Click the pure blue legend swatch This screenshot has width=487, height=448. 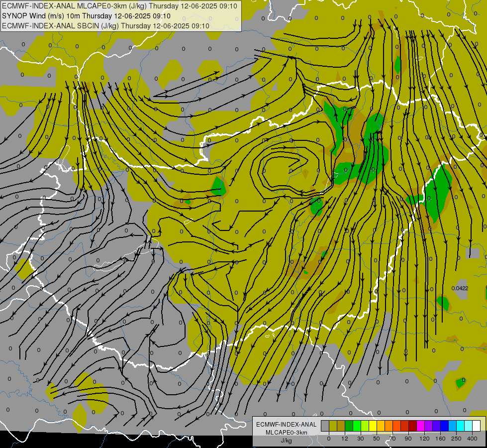pyautogui.click(x=445, y=426)
